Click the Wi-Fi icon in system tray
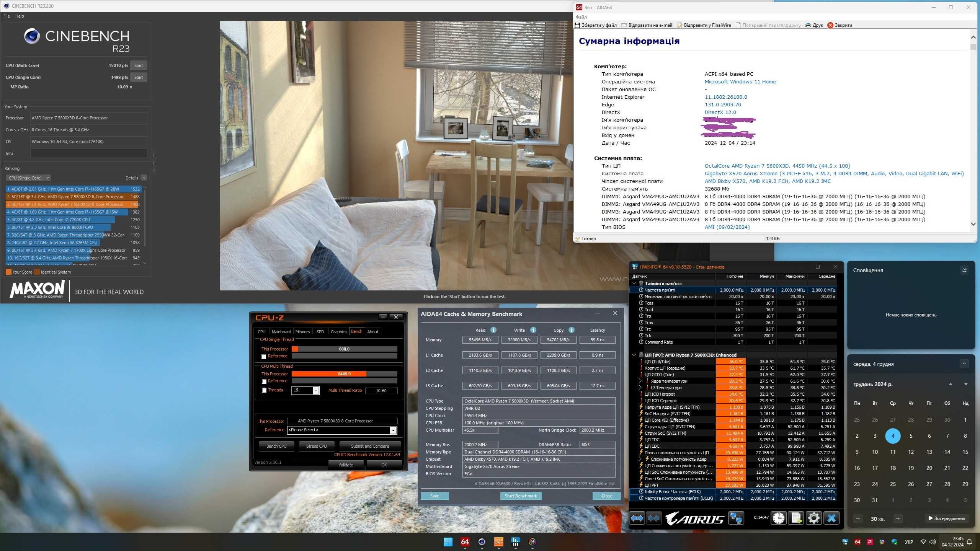This screenshot has width=980, height=551. [x=923, y=542]
